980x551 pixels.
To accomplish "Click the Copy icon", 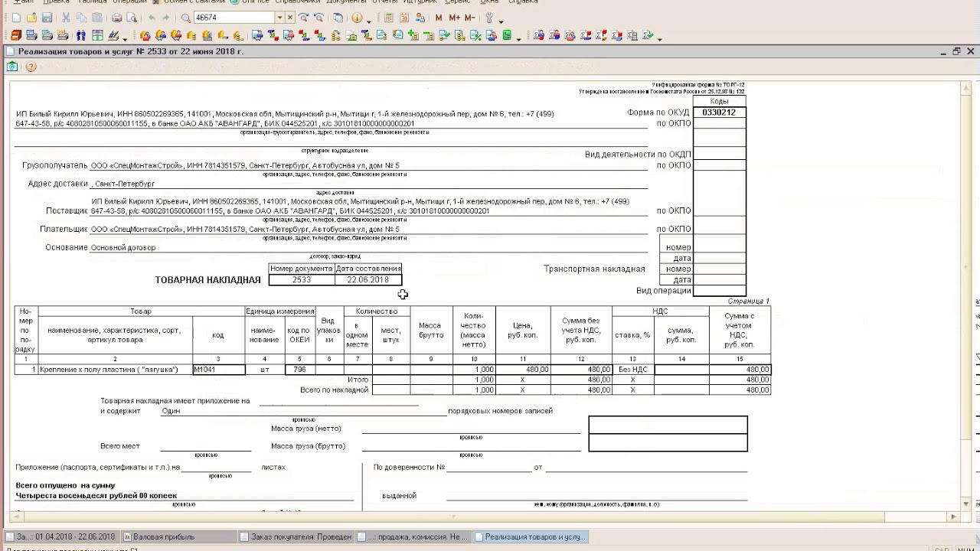I will pos(81,18).
